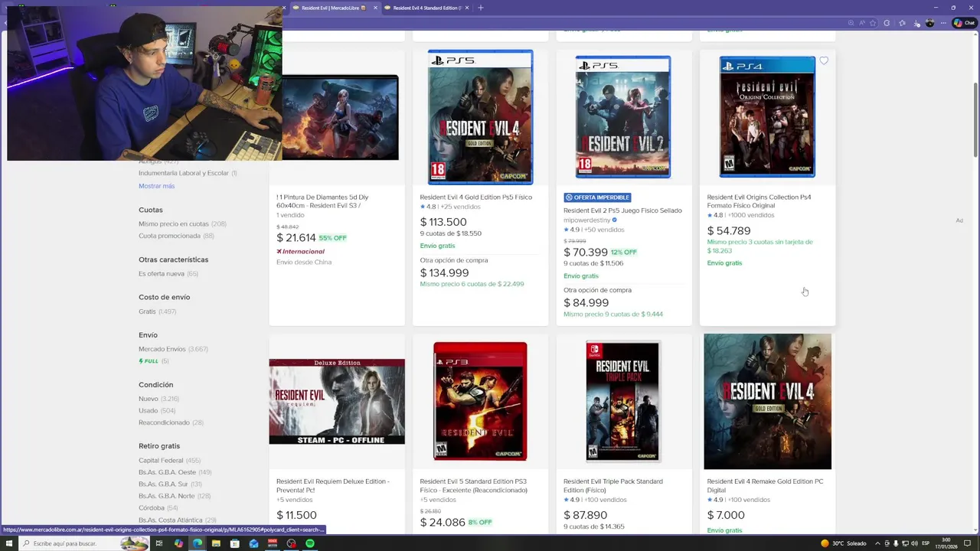This screenshot has width=980, height=551.
Task: Click the read aloud icon in address bar
Action: [862, 23]
